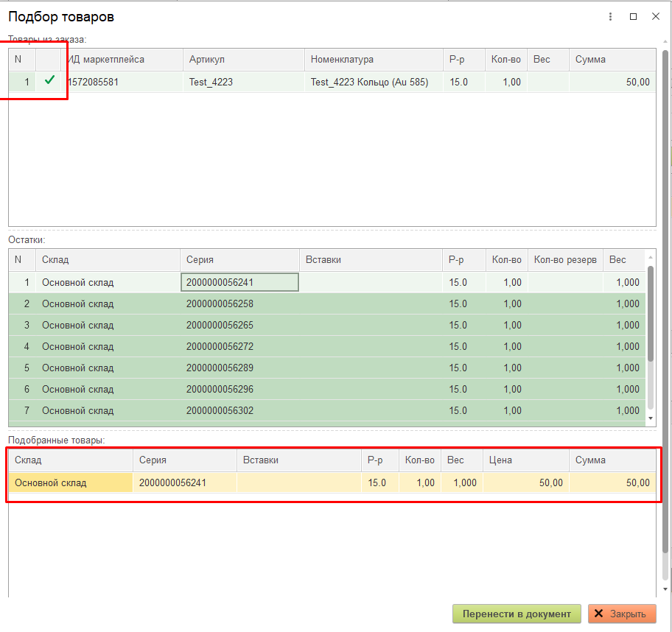This screenshot has height=632, width=672.
Task: Click Основной склад cell in selected goods
Action: click(71, 483)
